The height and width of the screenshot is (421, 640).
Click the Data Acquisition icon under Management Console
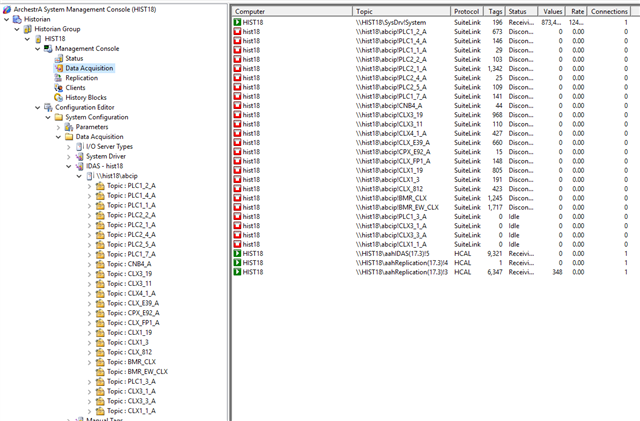pyautogui.click(x=59, y=68)
